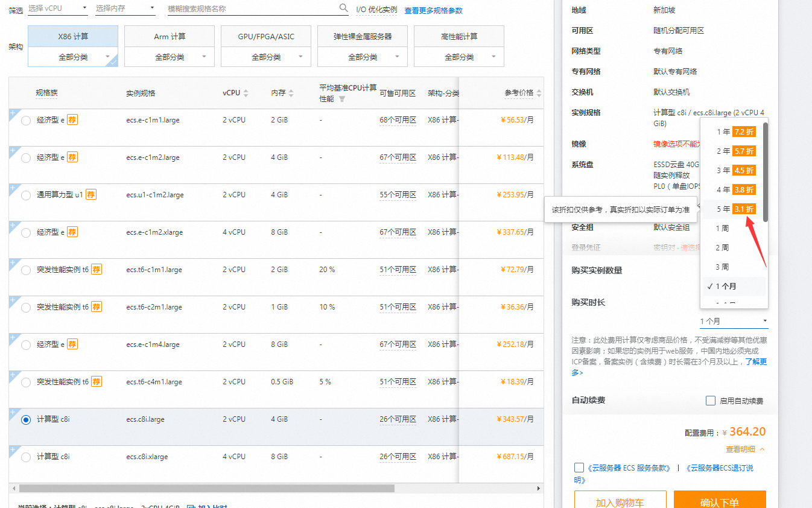Image resolution: width=812 pixels, height=508 pixels.
Task: Choose 5 年 3.1 折 duration option
Action: (734, 209)
